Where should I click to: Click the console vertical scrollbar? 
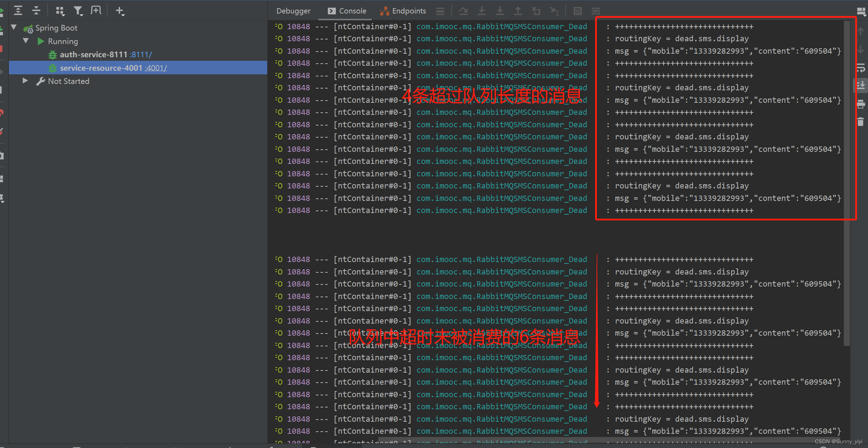tap(847, 183)
